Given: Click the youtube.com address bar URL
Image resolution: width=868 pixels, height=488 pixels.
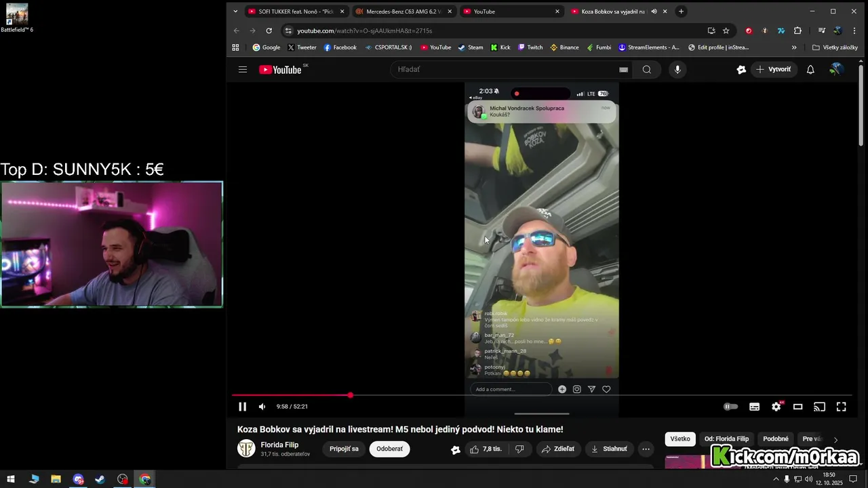Looking at the screenshot, I should [364, 30].
